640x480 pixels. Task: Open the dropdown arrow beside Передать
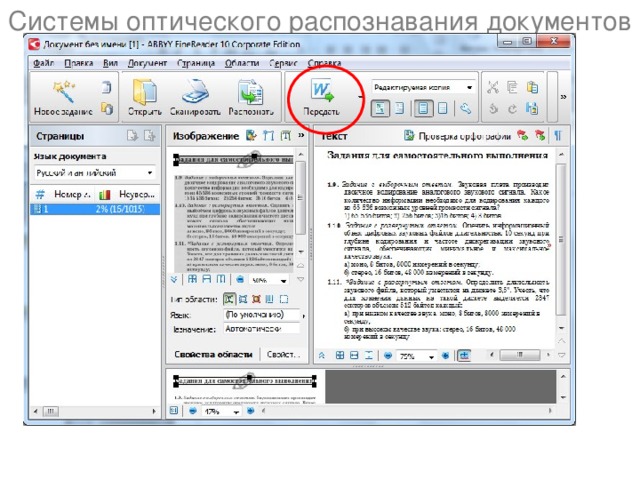click(360, 97)
